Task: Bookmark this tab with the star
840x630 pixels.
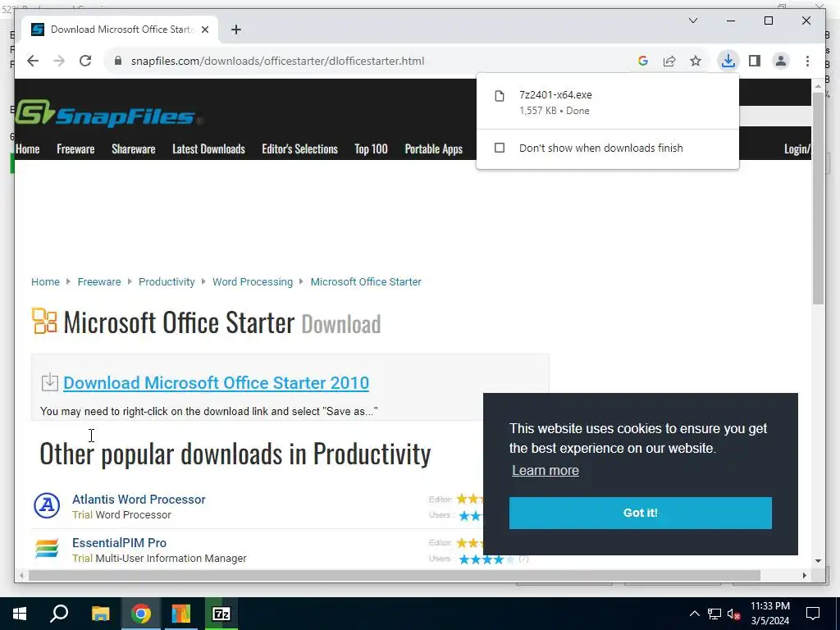Action: [x=696, y=61]
